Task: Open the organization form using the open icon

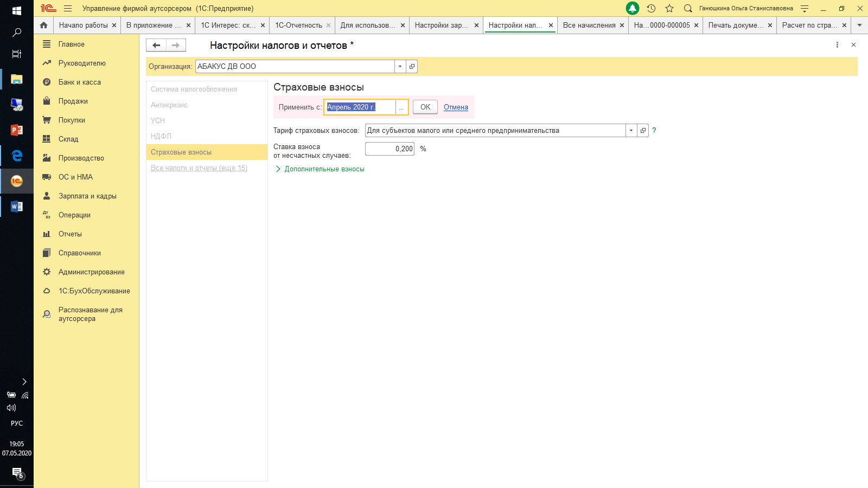Action: point(412,66)
